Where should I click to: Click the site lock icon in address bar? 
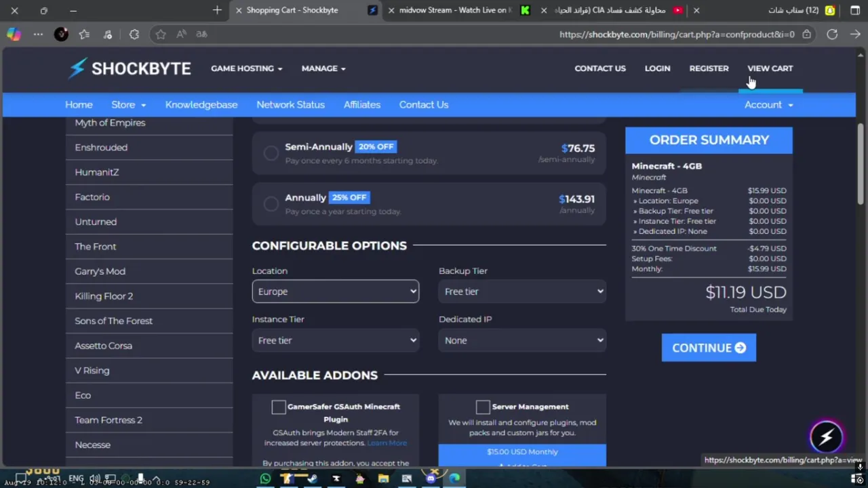[x=806, y=34]
